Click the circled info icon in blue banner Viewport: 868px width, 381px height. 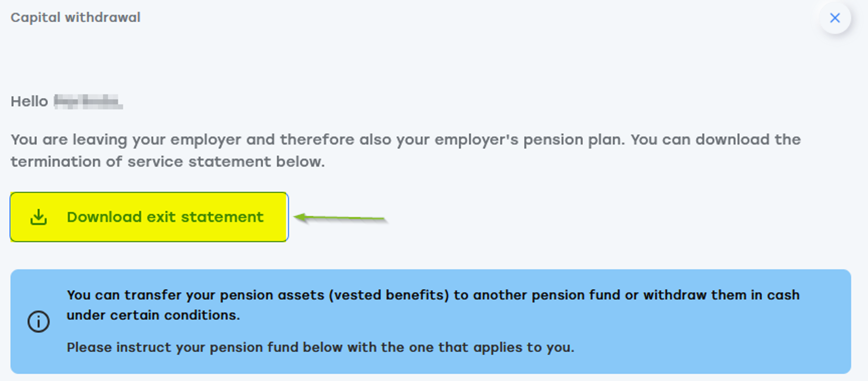point(39,322)
